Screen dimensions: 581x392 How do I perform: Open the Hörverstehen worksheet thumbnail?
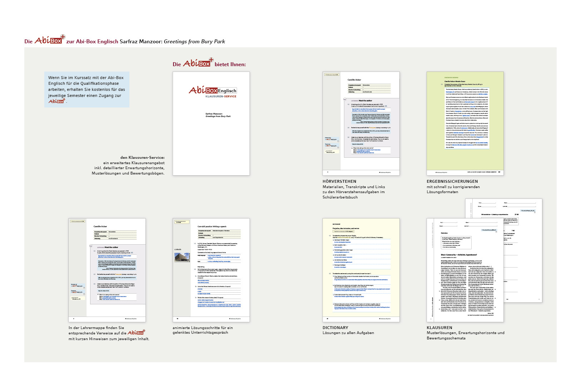(361, 123)
